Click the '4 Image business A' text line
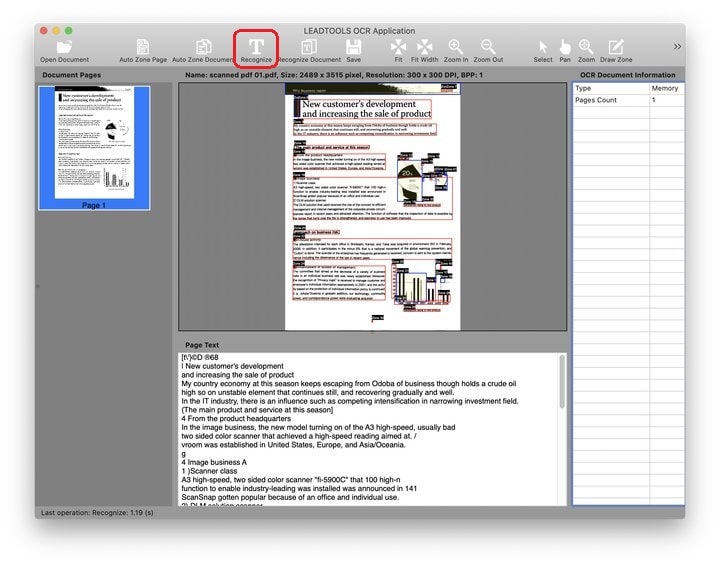 214,462
